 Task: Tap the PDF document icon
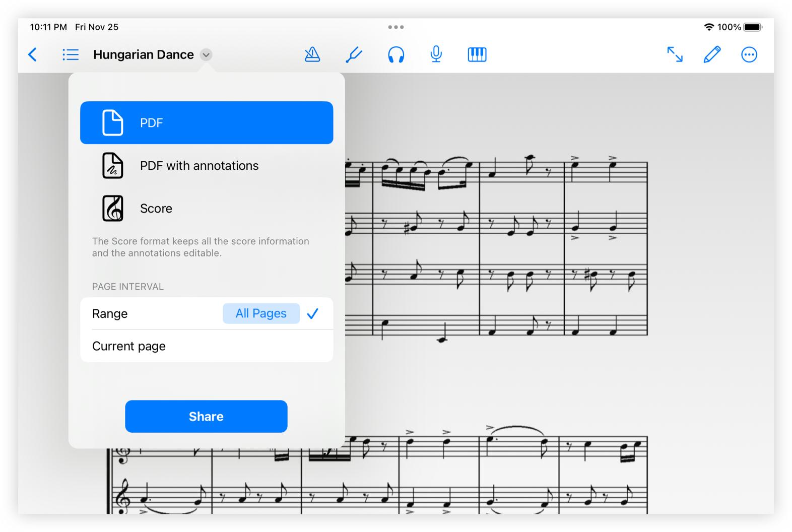coord(113,122)
